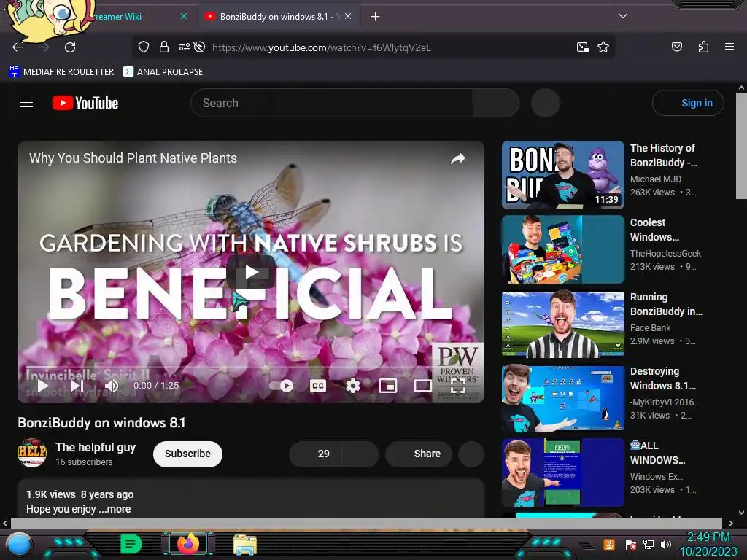Open the network tray icon
This screenshot has width=747, height=560.
[649, 544]
